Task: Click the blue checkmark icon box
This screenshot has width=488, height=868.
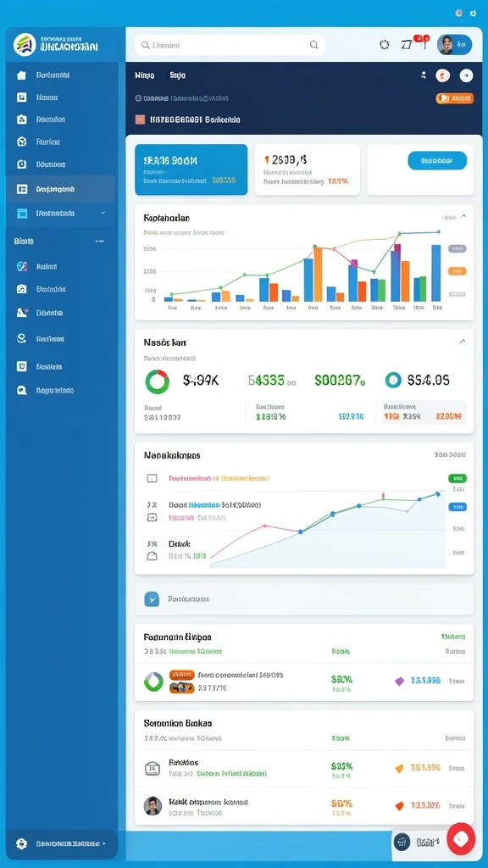Action: coord(152,599)
